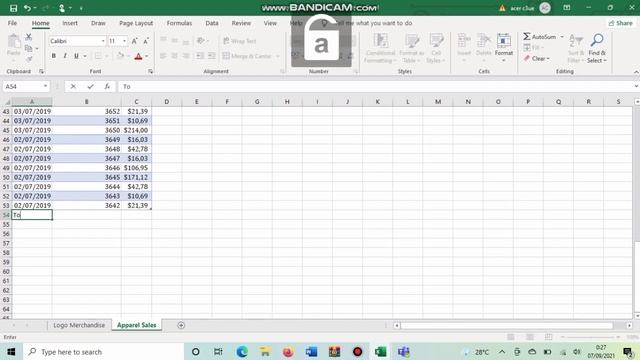Apply the red font color
The width and height of the screenshot is (640, 360).
138,56
